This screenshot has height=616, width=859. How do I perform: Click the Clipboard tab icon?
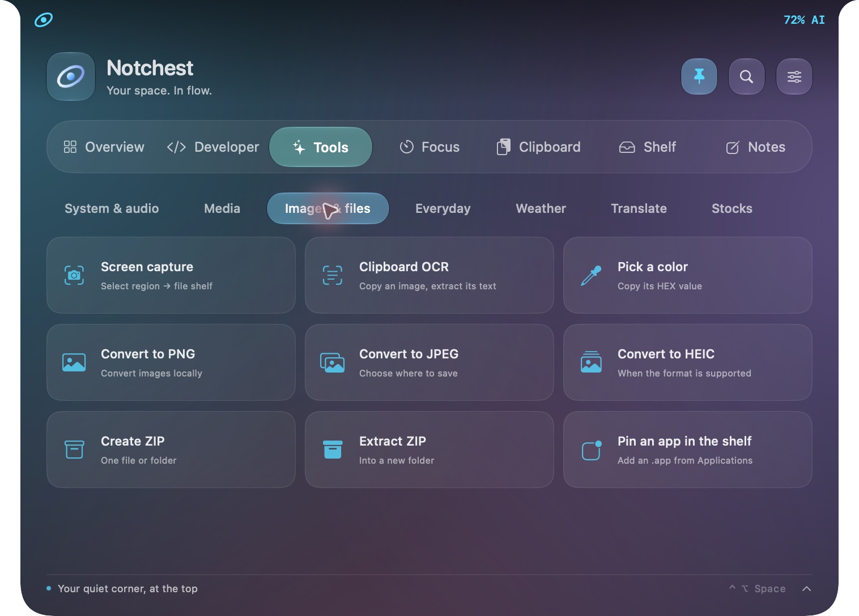[x=504, y=147]
